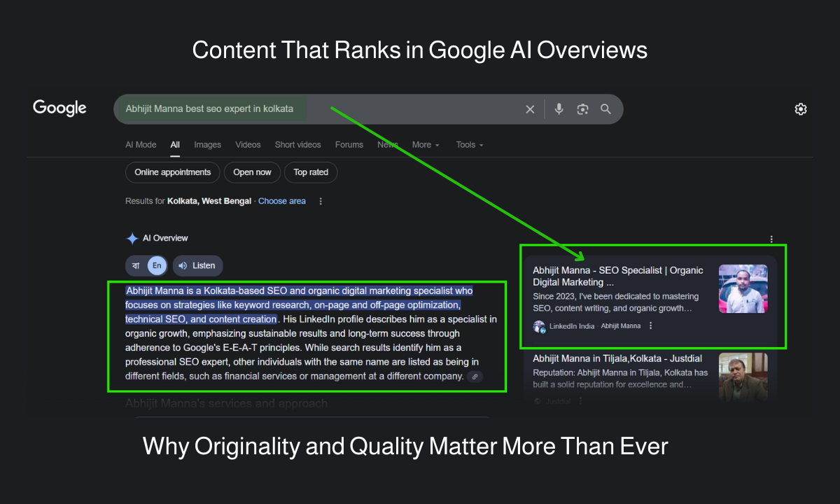The image size is (840, 504).
Task: Click the AI Overview sparkle icon
Action: pos(132,238)
